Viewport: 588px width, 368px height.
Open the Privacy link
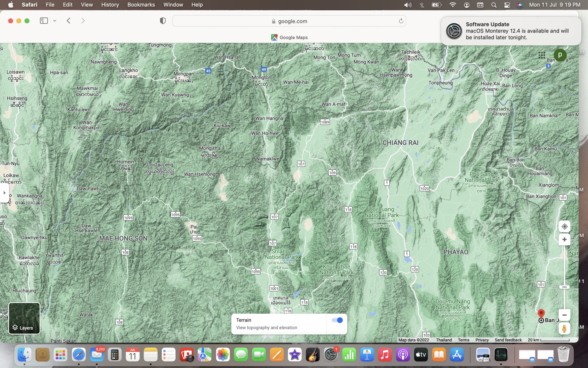pyautogui.click(x=482, y=340)
